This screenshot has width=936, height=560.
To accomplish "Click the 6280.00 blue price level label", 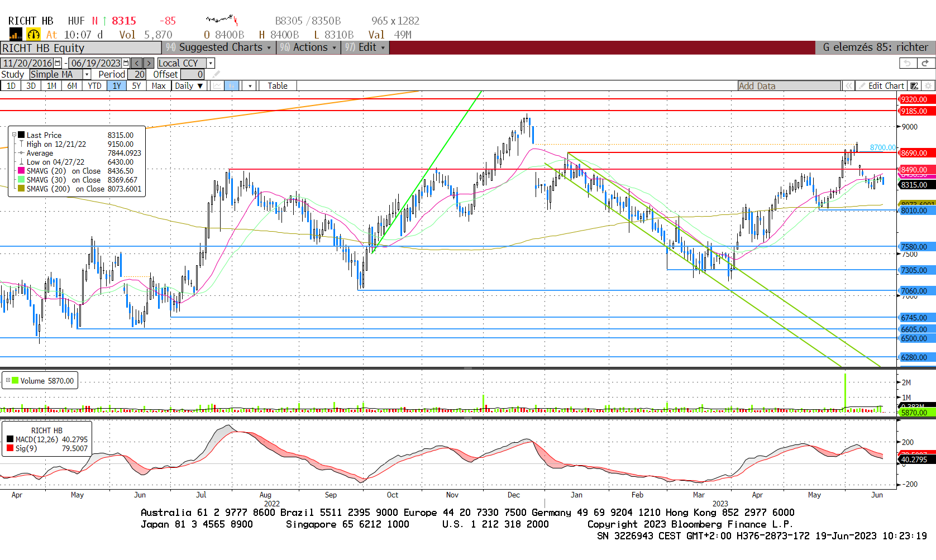I will coord(916,357).
